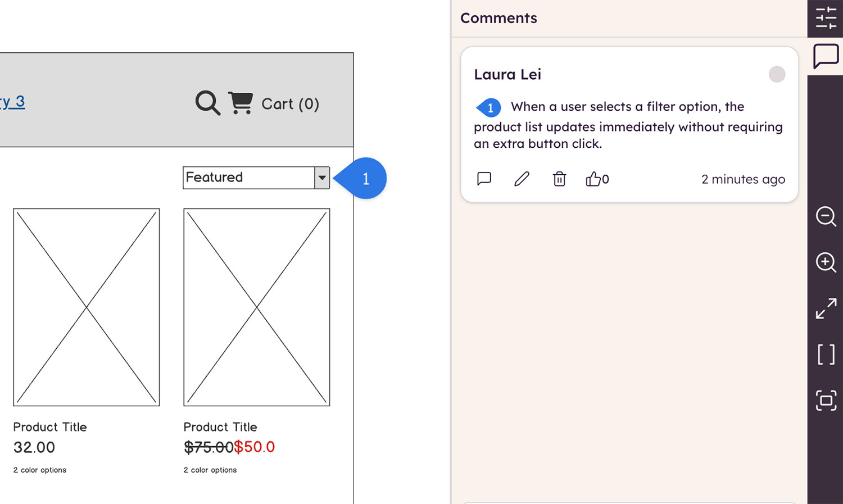Click the square brackets fit-width icon
This screenshot has height=504, width=843.
click(826, 355)
